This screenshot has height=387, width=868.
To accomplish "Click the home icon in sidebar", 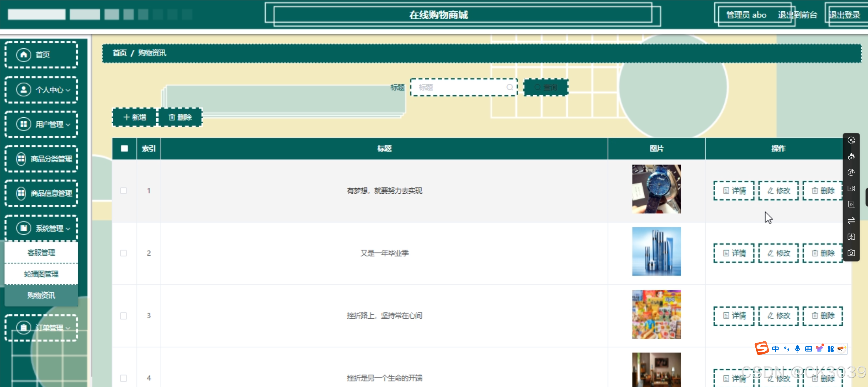I will pyautogui.click(x=24, y=55).
